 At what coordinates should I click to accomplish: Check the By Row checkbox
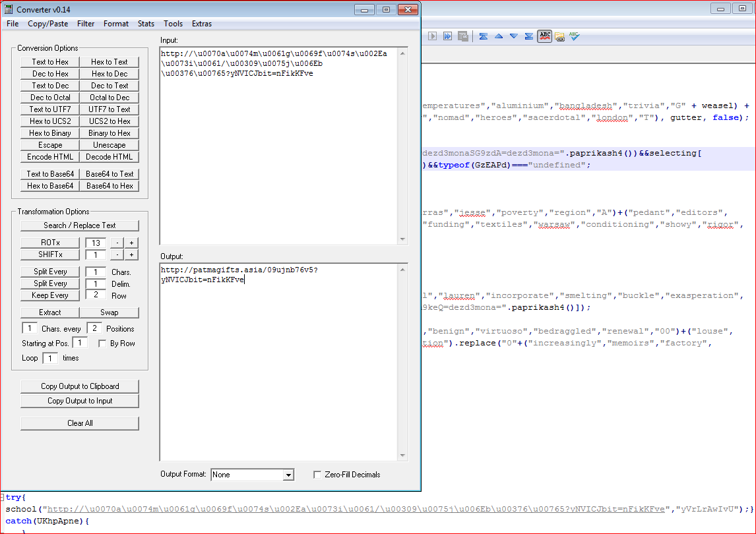pos(102,343)
